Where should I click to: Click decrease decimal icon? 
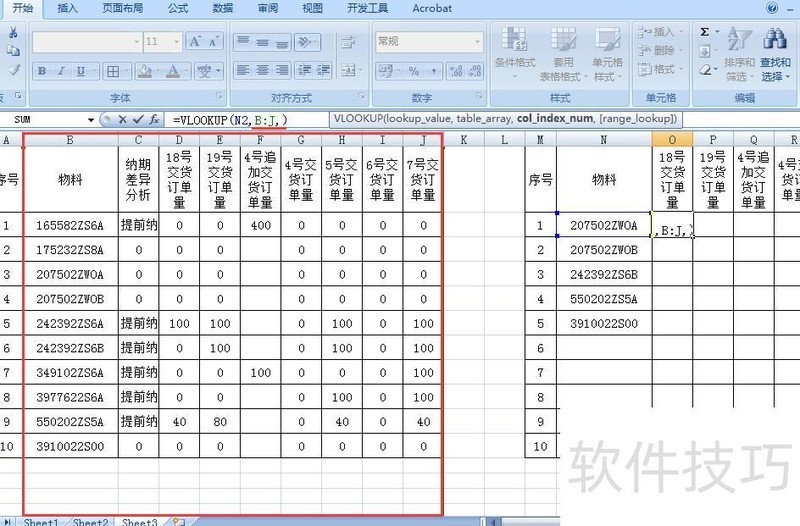tap(474, 71)
